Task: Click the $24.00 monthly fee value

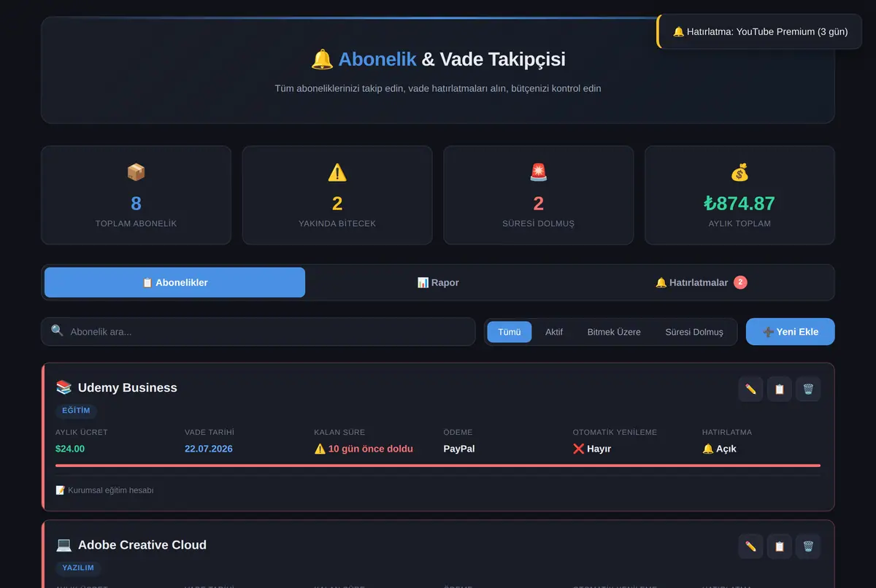Action: [70, 449]
